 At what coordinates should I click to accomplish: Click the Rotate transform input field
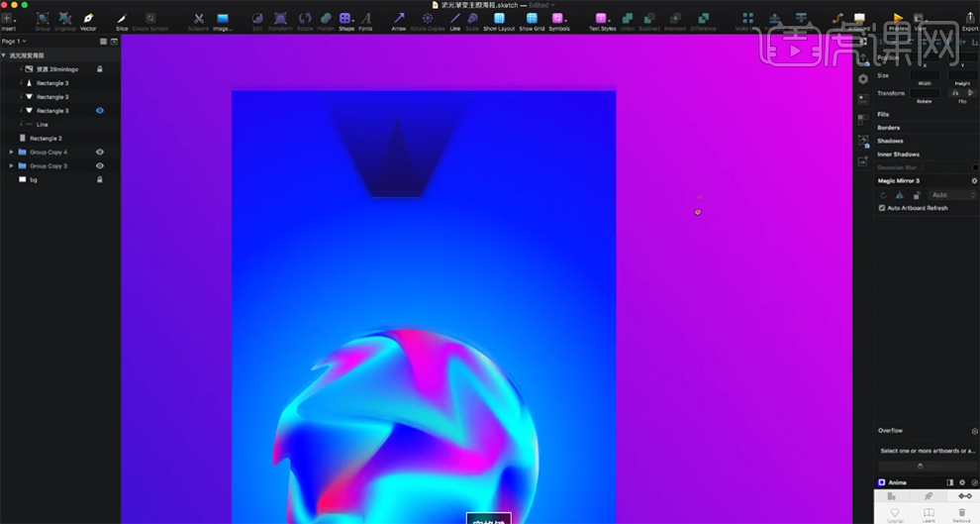925,93
